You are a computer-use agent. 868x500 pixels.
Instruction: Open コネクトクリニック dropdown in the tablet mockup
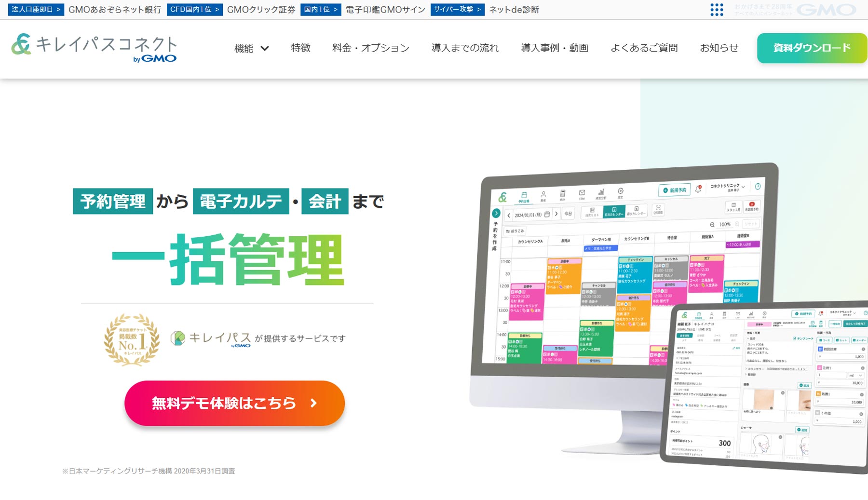click(842, 313)
